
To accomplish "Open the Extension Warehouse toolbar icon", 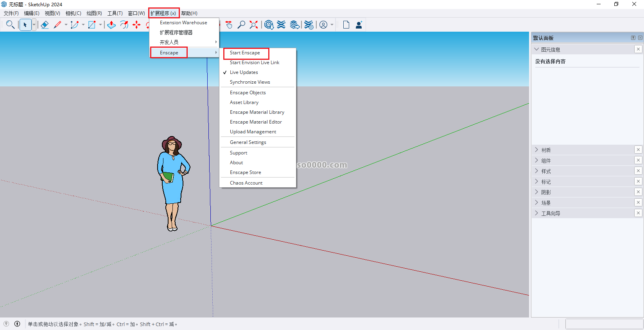I will pyautogui.click(x=282, y=25).
